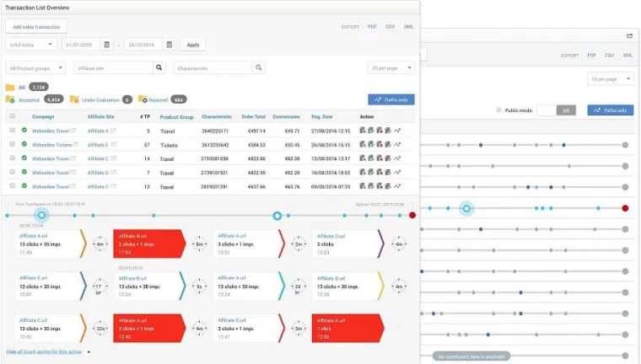641x364 pixels.
Task: Click the green status check in the Tickets row
Action: click(x=24, y=144)
